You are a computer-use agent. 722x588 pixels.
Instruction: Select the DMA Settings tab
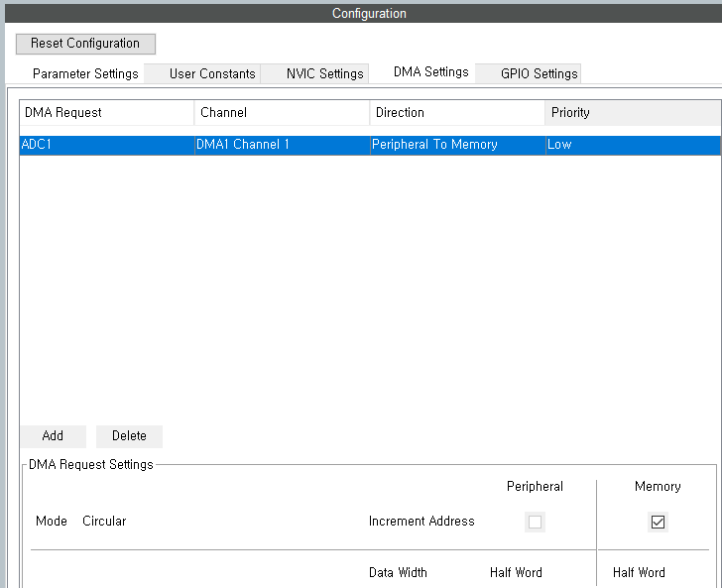click(x=430, y=72)
